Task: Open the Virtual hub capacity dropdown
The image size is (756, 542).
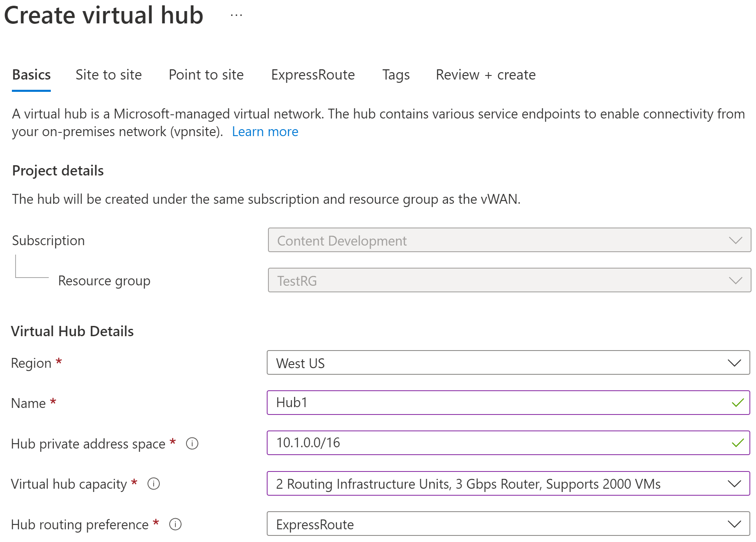Action: tap(733, 484)
